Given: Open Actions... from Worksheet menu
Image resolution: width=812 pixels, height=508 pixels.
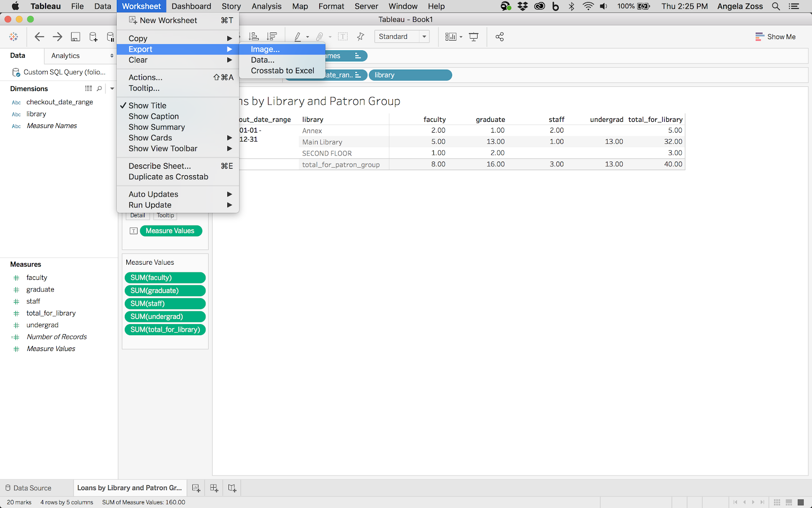Looking at the screenshot, I should point(178,77).
